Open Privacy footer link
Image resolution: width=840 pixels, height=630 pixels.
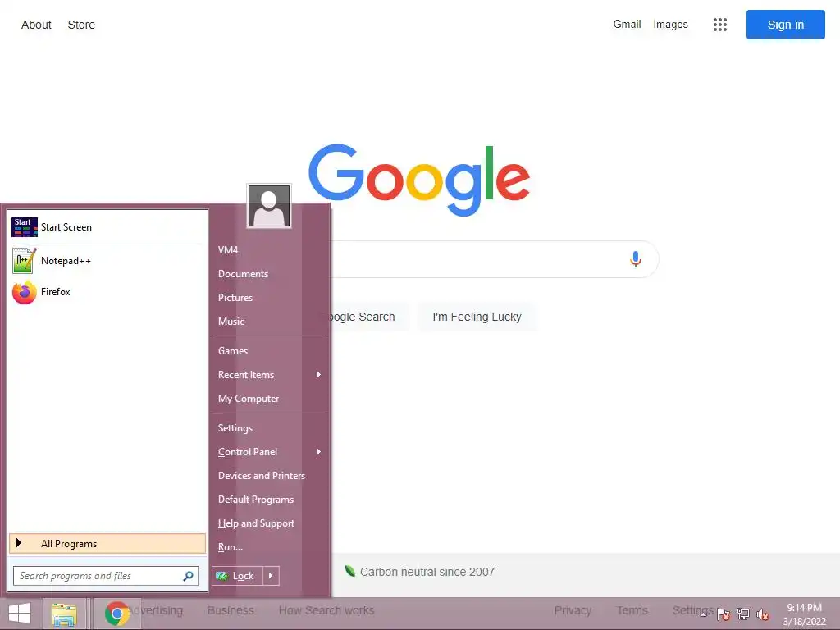[x=573, y=610]
